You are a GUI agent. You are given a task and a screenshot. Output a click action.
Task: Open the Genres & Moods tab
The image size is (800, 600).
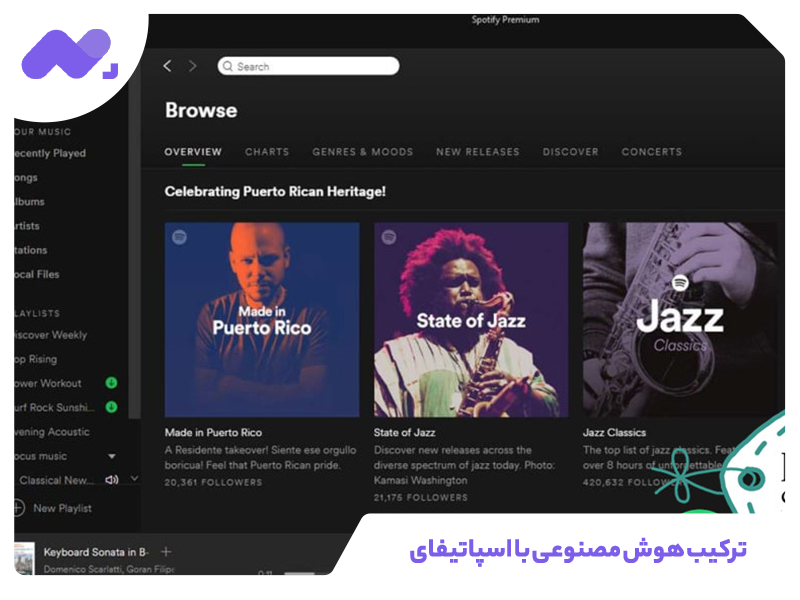[363, 152]
